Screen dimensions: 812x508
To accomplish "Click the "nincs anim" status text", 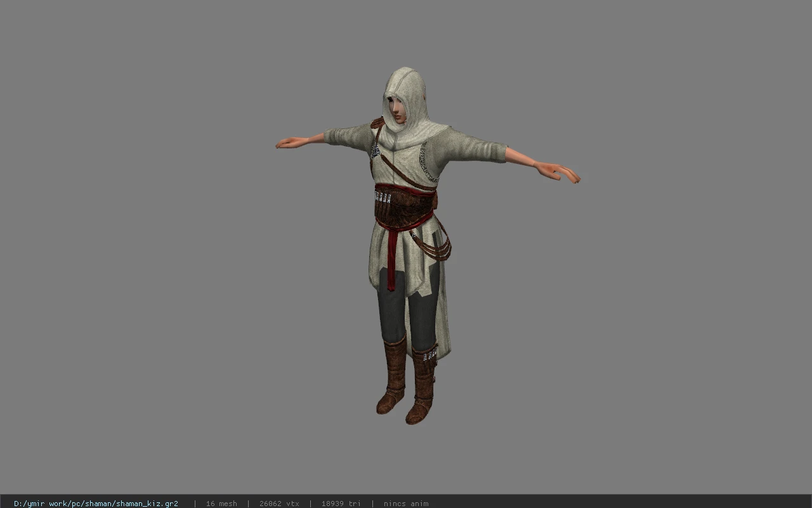I will [406, 504].
